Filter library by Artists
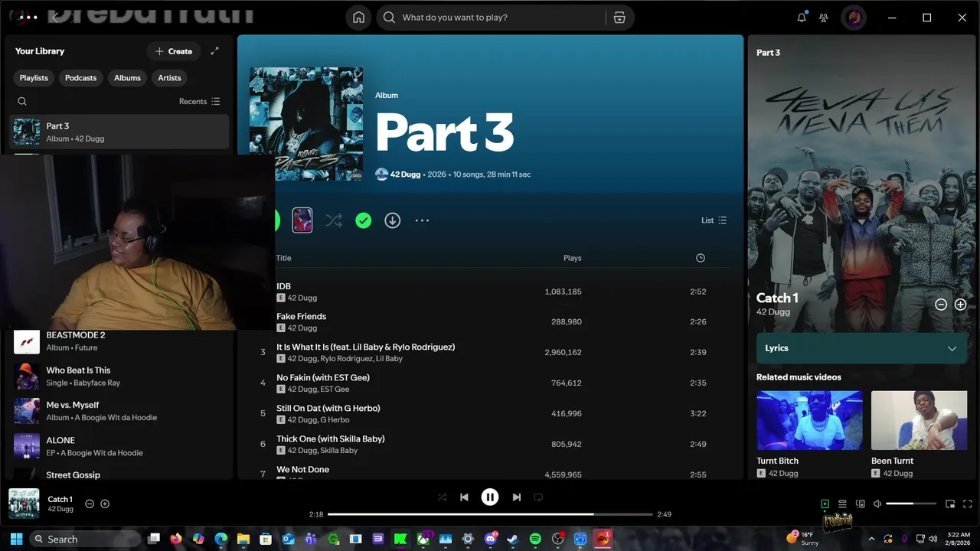980x551 pixels. pos(169,78)
